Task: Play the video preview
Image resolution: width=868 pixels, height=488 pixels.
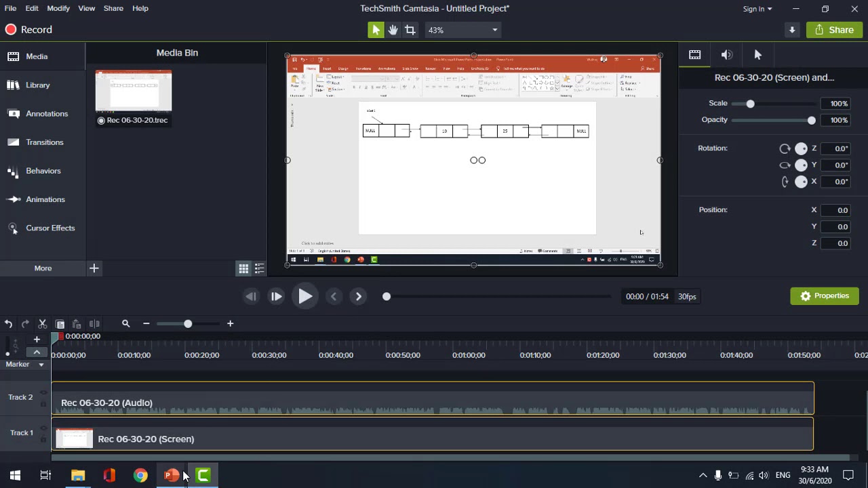Action: click(305, 296)
